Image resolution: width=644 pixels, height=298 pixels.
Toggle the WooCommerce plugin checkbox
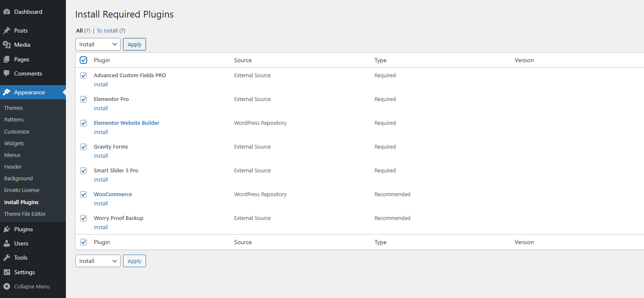(x=83, y=194)
